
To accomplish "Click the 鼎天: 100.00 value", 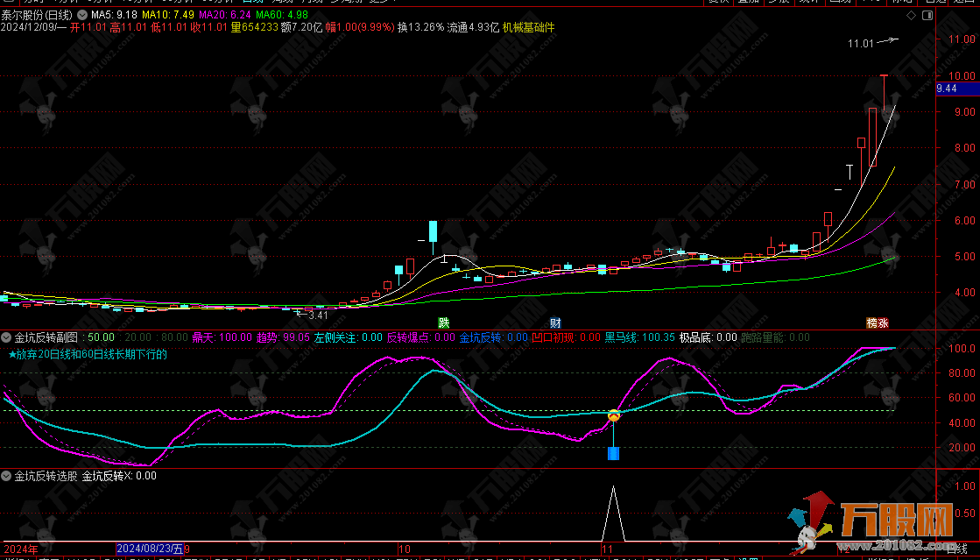I will [222, 337].
